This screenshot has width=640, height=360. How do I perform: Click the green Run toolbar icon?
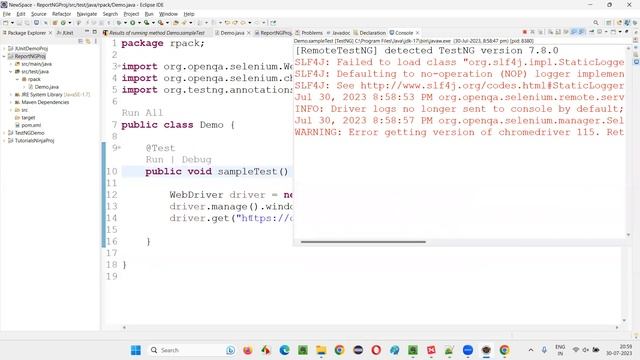click(x=133, y=23)
